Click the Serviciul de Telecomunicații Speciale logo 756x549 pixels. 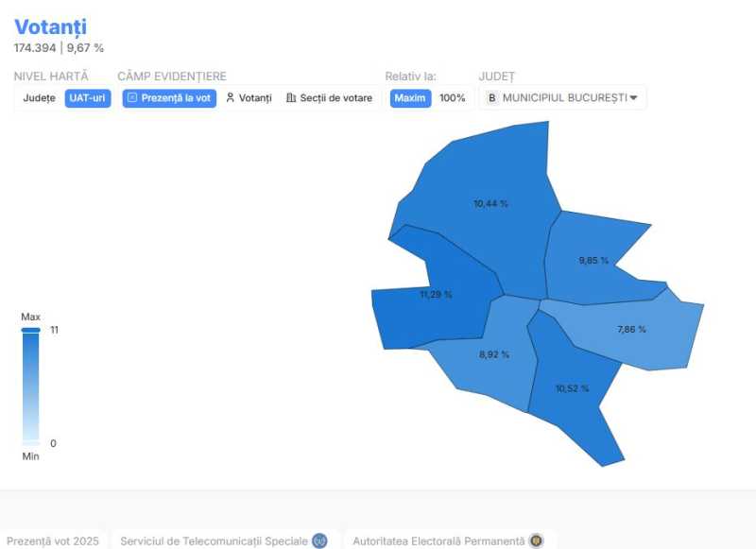pyautogui.click(x=319, y=540)
